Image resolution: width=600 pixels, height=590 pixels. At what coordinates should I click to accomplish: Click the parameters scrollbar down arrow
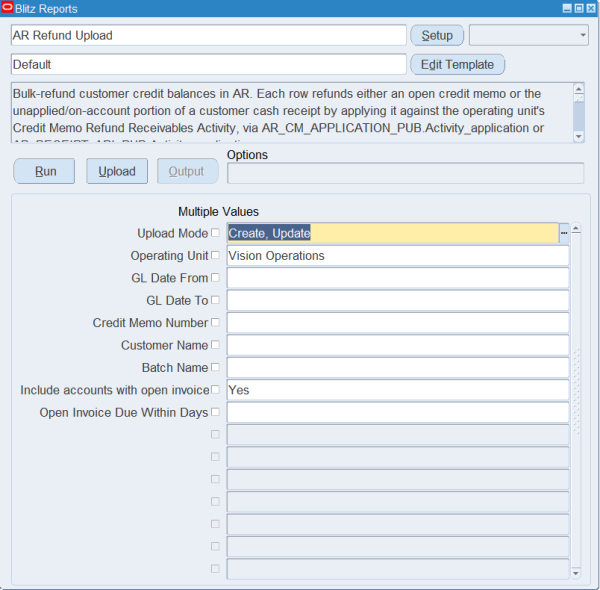click(x=576, y=573)
